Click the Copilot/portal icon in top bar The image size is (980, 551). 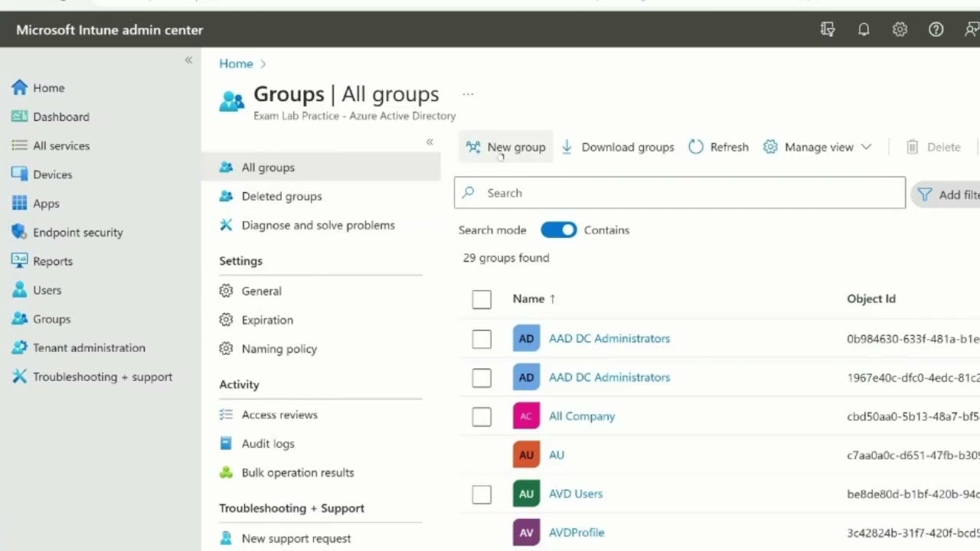pos(828,30)
